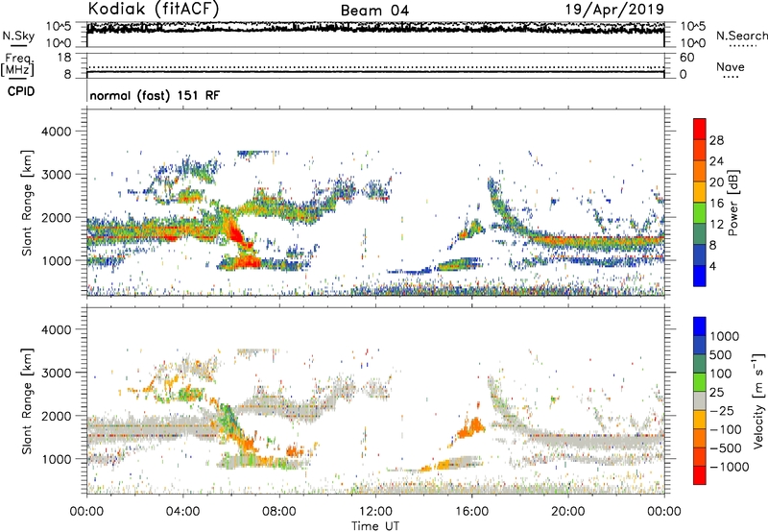Click the power scale value '4'
This screenshot has height=532, width=768.
(x=713, y=267)
